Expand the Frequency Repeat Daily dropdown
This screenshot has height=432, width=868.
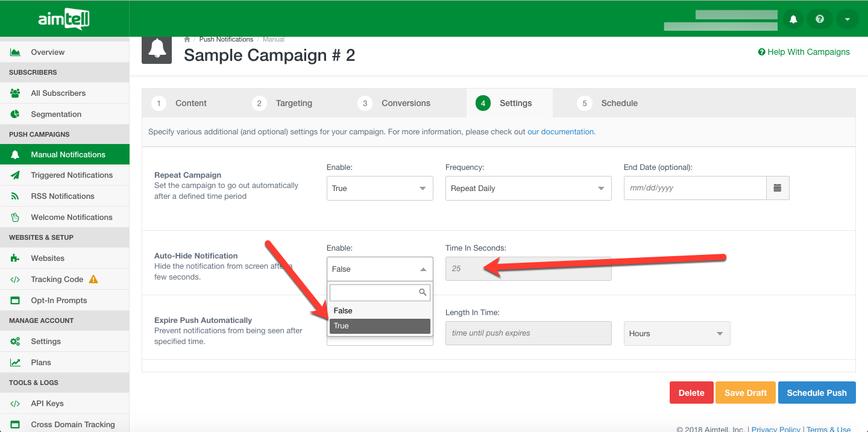click(x=528, y=188)
